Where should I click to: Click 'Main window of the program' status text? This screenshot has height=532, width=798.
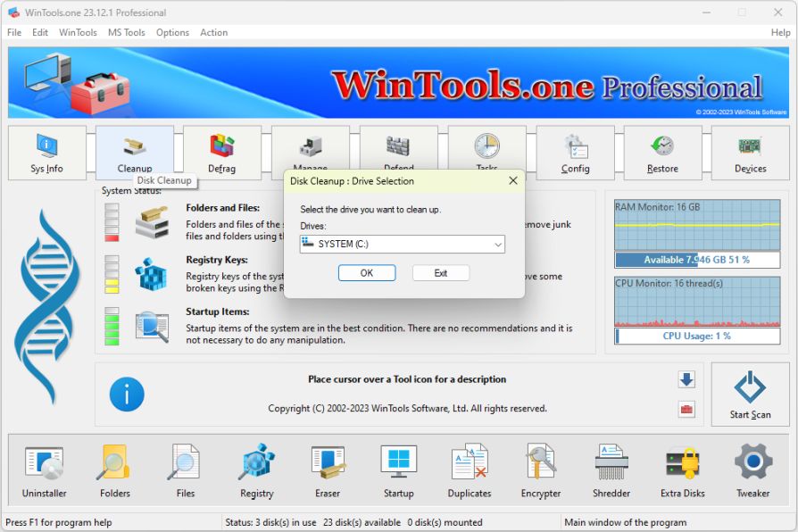click(626, 522)
